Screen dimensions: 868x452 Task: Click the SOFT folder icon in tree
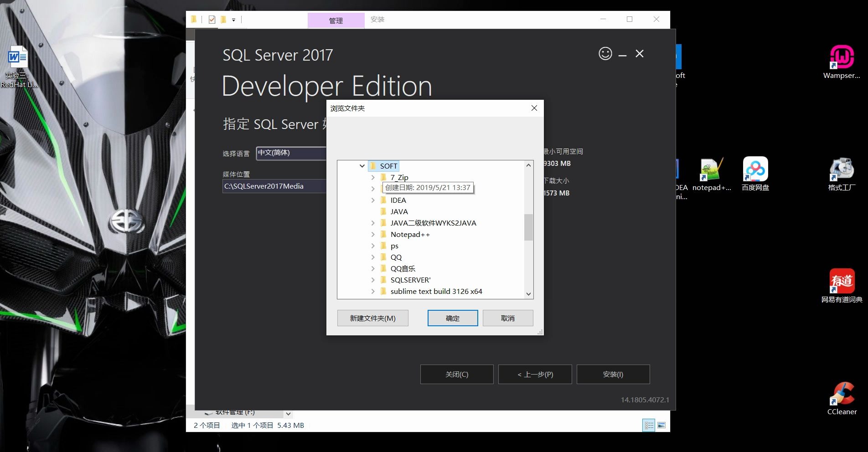point(373,166)
